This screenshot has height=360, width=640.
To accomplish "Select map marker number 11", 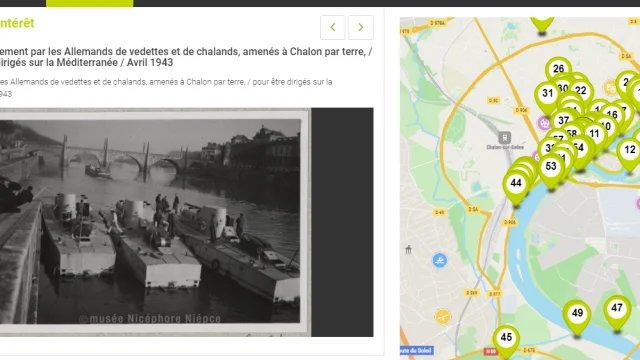I will (594, 134).
